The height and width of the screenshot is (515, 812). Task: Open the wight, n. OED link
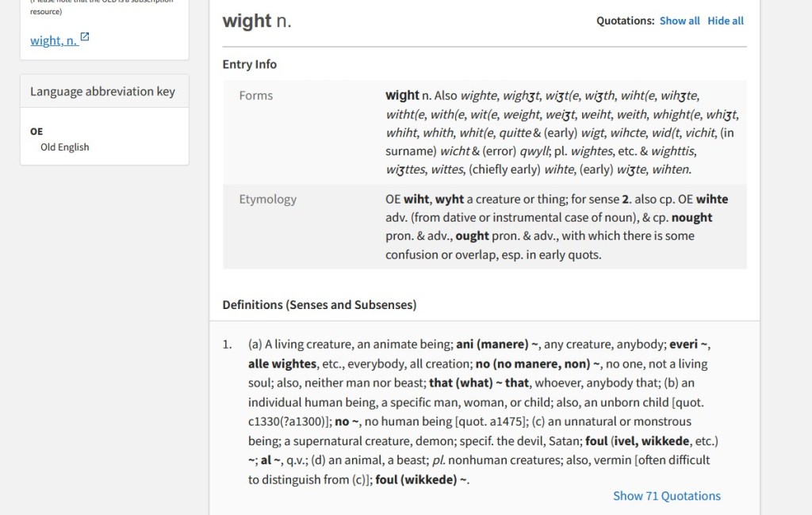(54, 40)
